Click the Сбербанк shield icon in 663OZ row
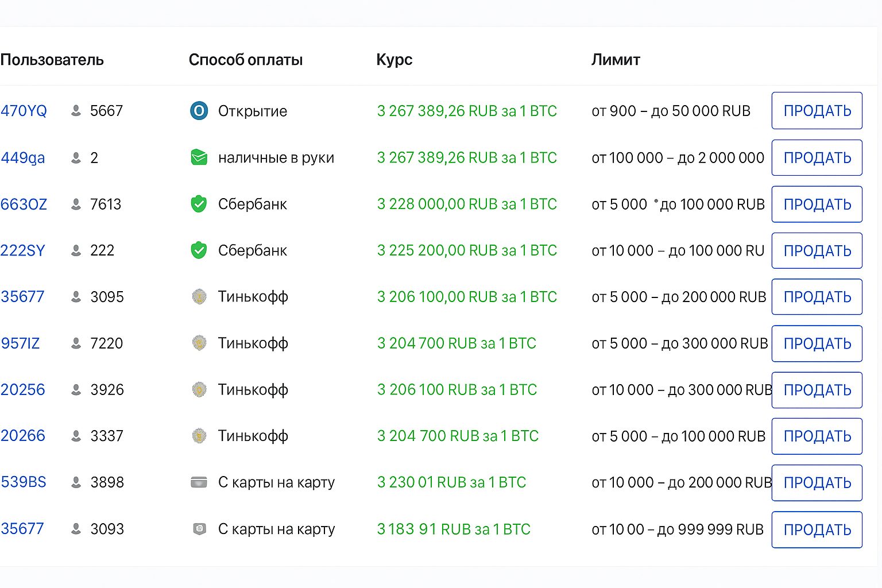Image resolution: width=882 pixels, height=588 pixels. pyautogui.click(x=199, y=204)
